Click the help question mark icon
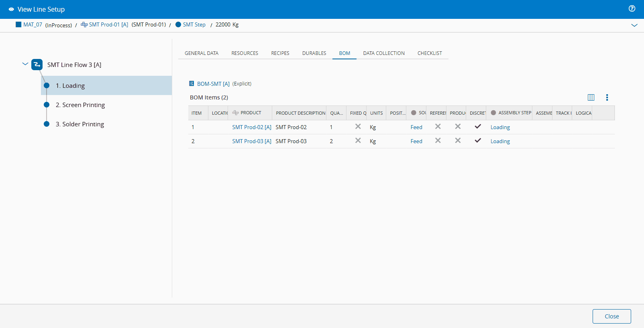Viewport: 644px width, 328px height. click(x=632, y=8)
